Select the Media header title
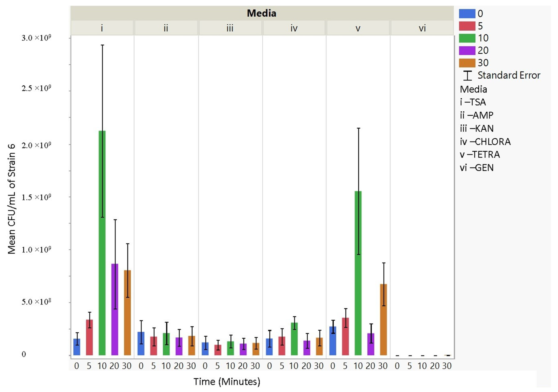This screenshot has height=392, width=558. pos(262,13)
